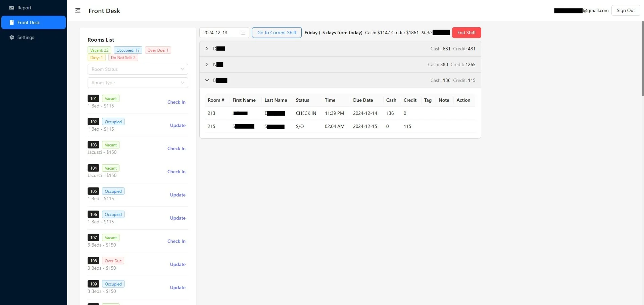Screen dimensions: 644x305
Task: Update overdue room 108
Action: pos(178,264)
